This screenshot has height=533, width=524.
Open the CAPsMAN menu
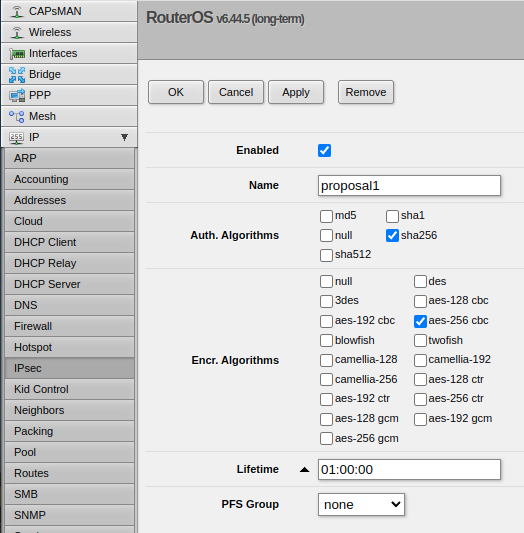tap(69, 11)
